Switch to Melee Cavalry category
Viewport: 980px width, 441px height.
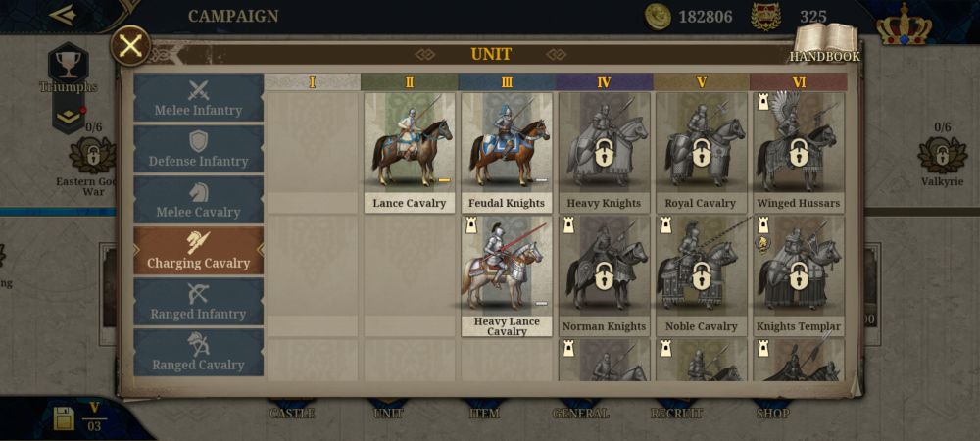tap(198, 200)
